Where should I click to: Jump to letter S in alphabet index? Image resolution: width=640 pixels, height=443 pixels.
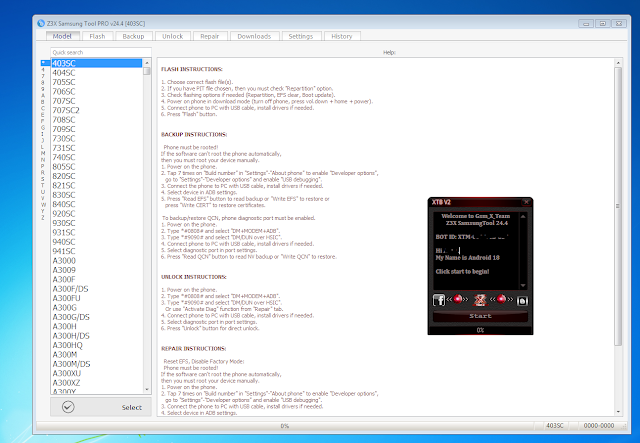[x=43, y=179]
